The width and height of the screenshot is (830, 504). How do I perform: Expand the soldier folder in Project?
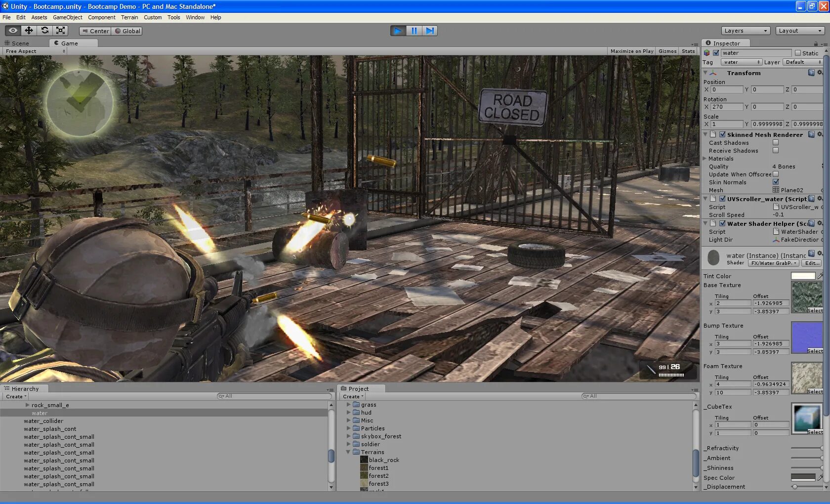pos(349,444)
